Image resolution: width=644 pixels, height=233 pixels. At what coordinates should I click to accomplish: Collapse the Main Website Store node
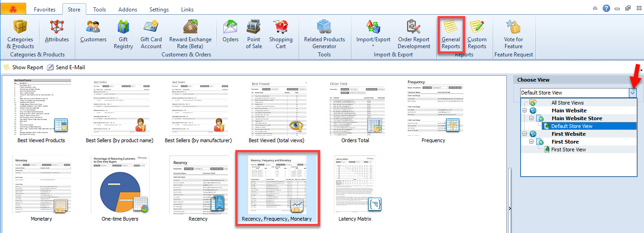pyautogui.click(x=533, y=118)
